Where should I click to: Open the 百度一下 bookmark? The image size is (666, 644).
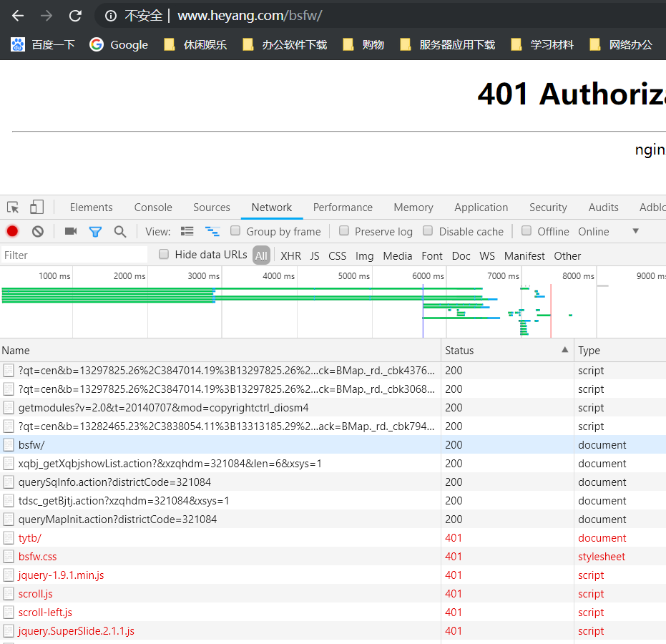click(x=42, y=44)
